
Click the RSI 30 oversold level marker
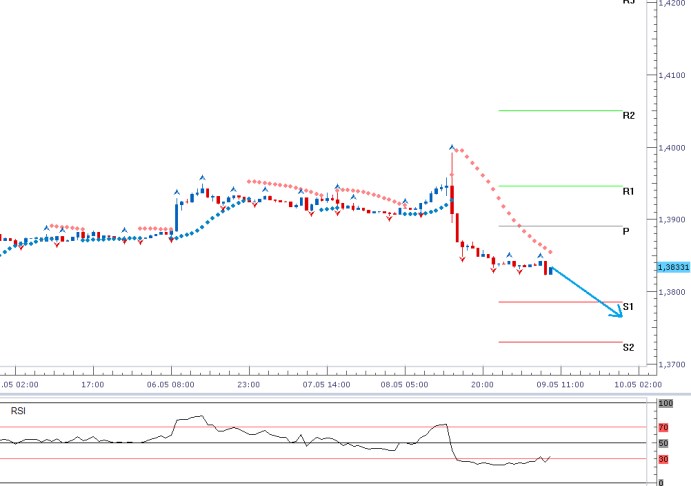click(x=663, y=460)
